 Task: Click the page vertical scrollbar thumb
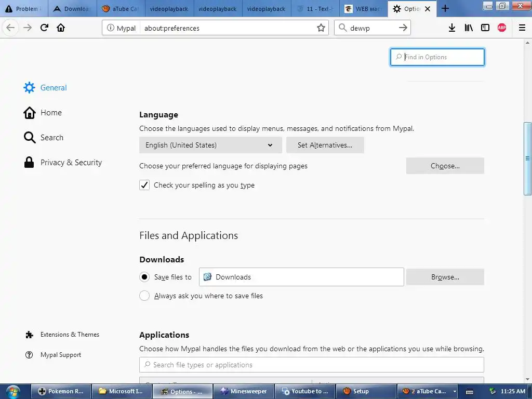(x=527, y=158)
